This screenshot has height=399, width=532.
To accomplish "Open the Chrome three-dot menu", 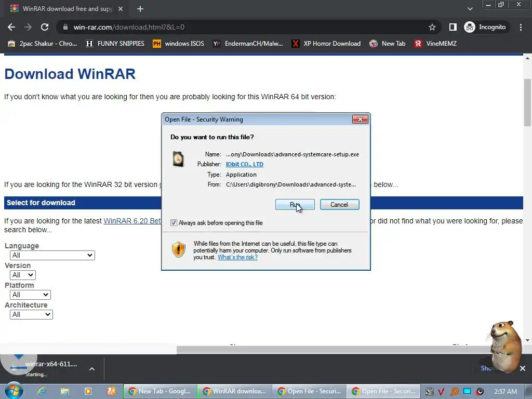I will 521,27.
